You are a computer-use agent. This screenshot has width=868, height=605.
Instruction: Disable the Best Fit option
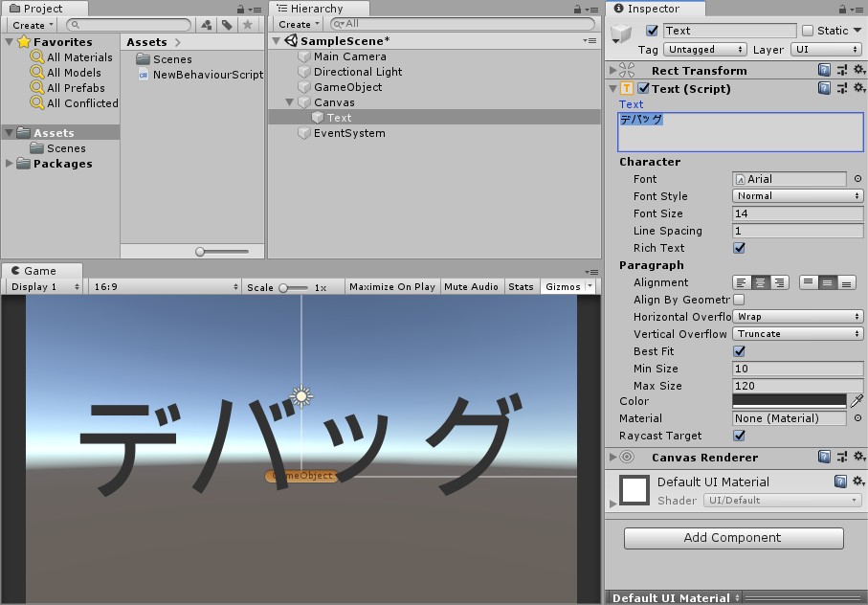click(x=740, y=351)
